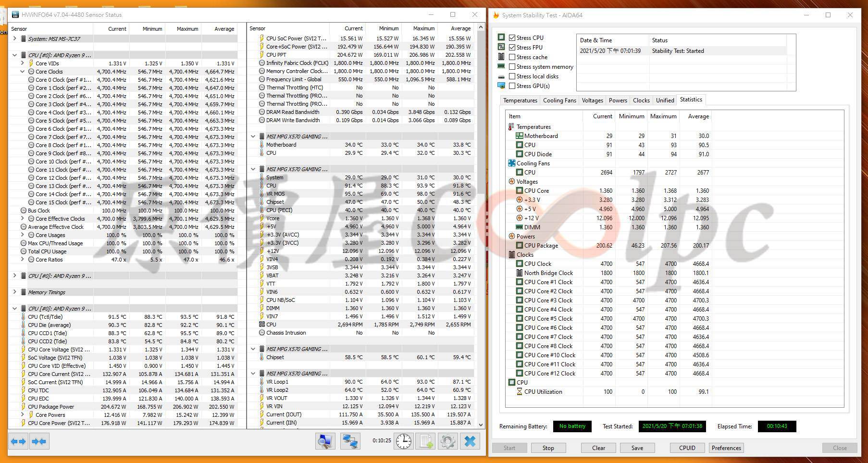The image size is (868, 463).
Task: Click the Save button
Action: coord(637,448)
